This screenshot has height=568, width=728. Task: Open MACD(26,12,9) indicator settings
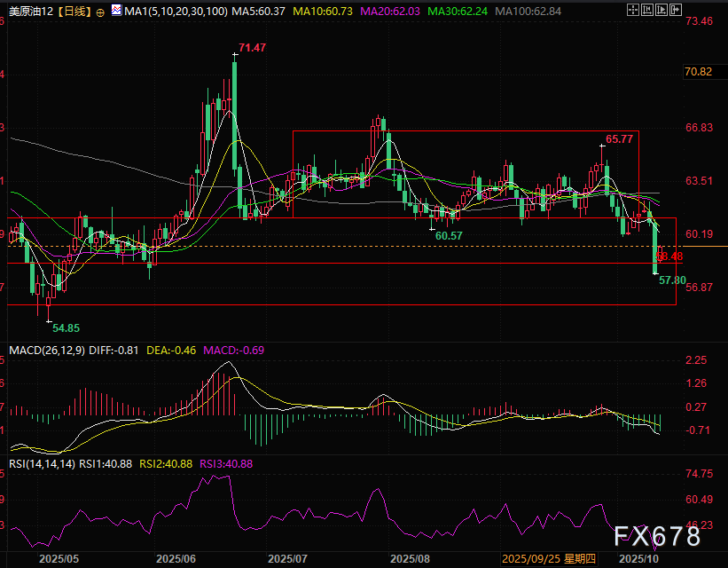pos(46,351)
